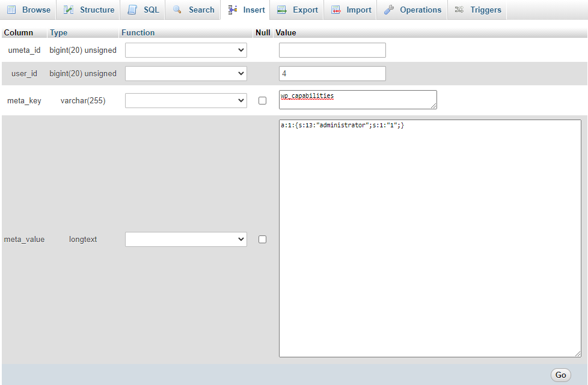Click the Browse table icon

click(x=11, y=10)
